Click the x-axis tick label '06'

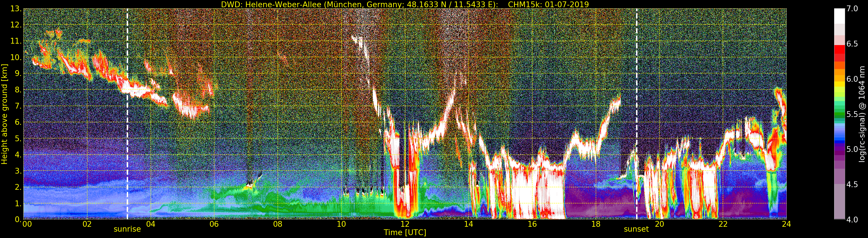click(214, 224)
